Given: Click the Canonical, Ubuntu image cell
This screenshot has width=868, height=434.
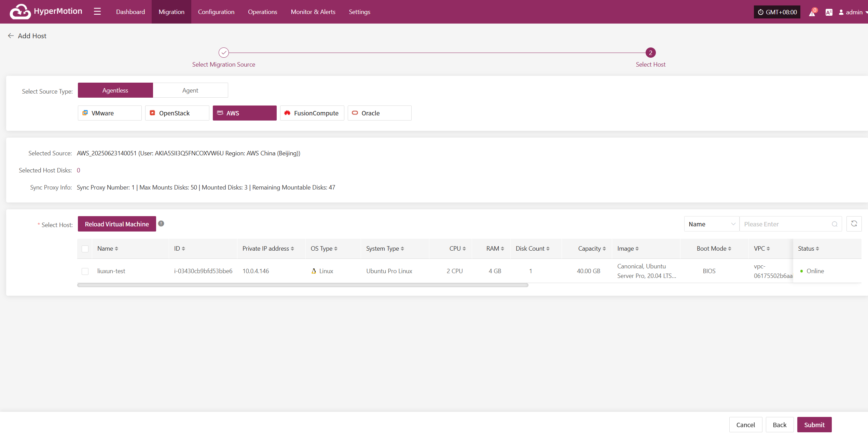Looking at the screenshot, I should point(646,271).
